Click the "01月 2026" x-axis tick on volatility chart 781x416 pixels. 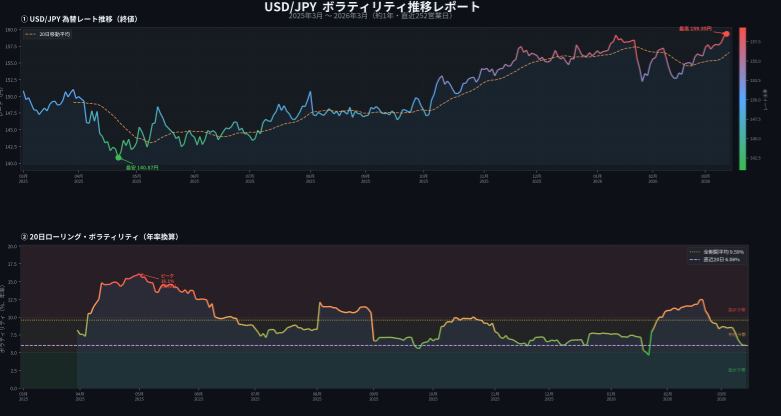pos(611,397)
